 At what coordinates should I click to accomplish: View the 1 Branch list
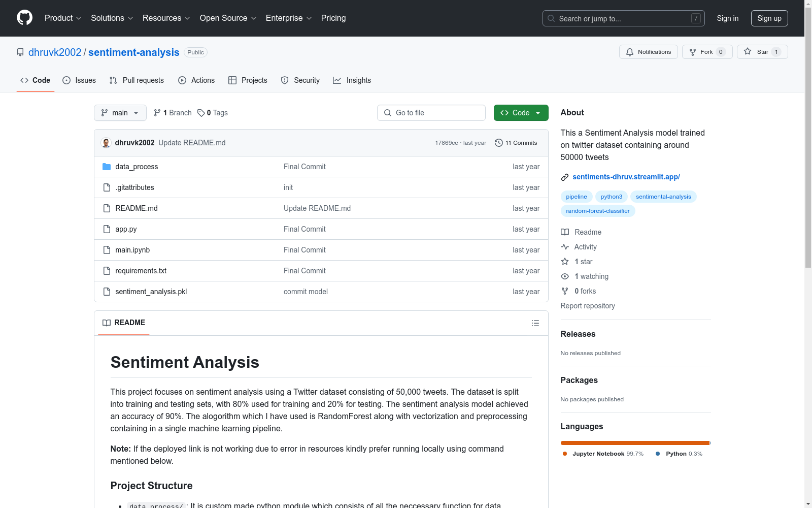click(173, 113)
